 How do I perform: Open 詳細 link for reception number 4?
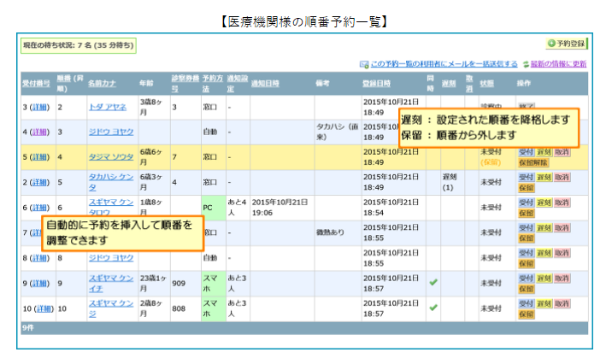pos(39,132)
